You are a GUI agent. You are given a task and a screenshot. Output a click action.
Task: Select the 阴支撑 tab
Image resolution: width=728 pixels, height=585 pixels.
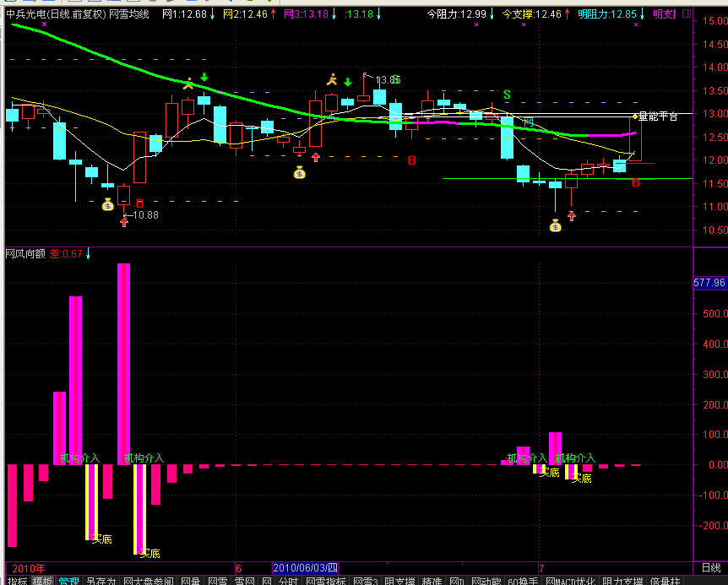pos(399,581)
